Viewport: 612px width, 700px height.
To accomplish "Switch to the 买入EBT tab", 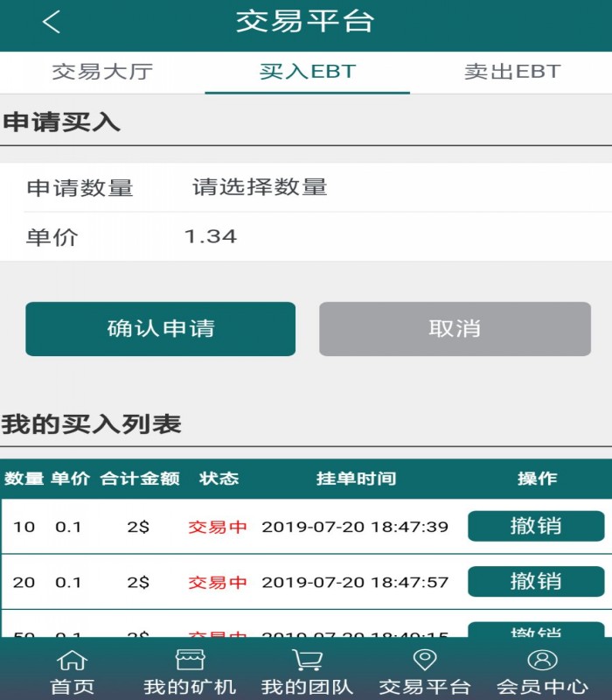I will click(308, 72).
